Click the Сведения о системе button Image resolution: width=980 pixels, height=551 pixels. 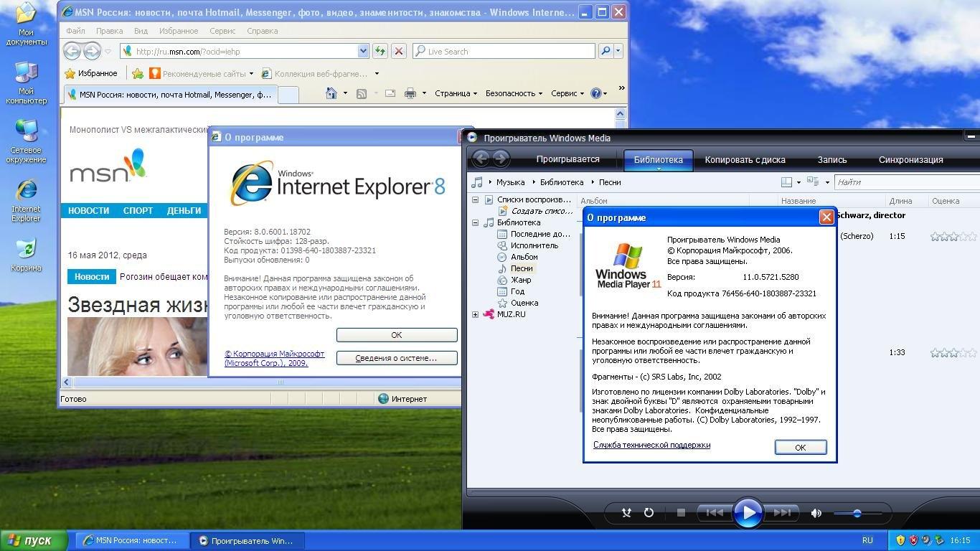click(396, 358)
